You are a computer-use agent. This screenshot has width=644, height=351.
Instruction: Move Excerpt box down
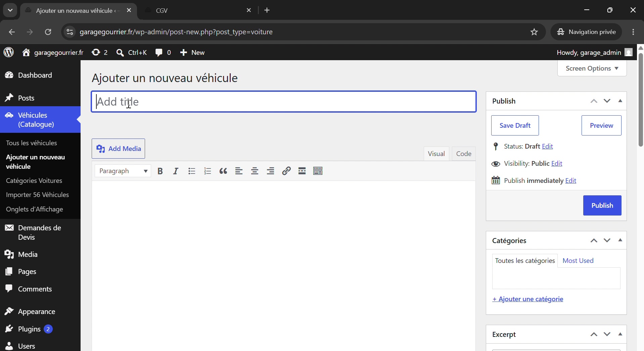pos(607,334)
